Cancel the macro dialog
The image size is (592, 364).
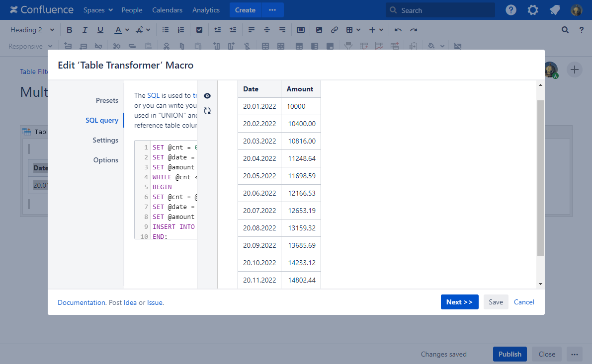[x=524, y=302]
